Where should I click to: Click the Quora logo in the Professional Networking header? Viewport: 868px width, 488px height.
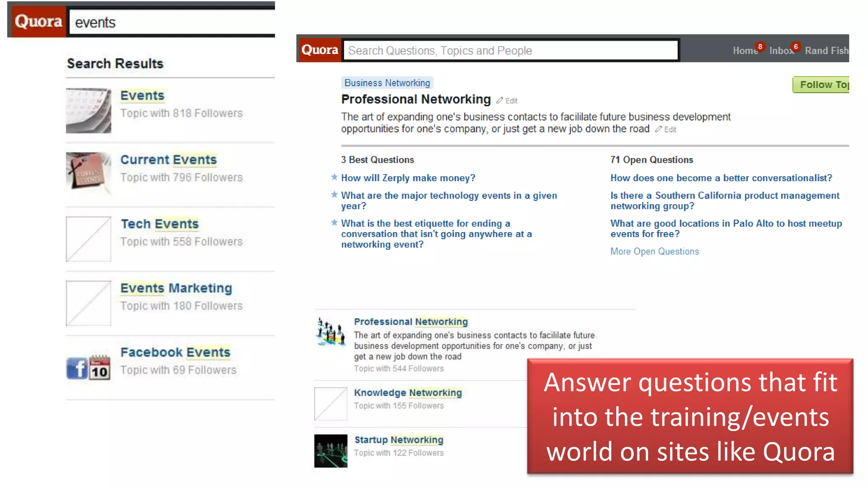(320, 50)
